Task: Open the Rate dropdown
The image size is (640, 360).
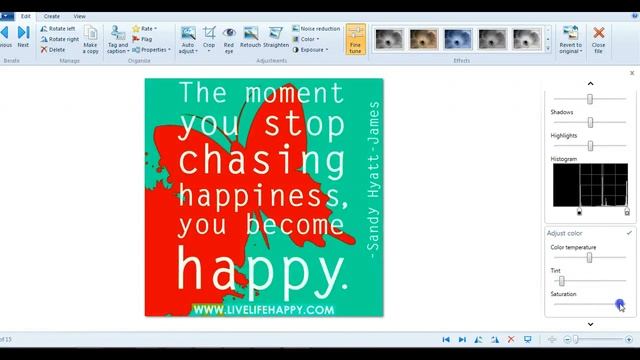Action: point(145,29)
